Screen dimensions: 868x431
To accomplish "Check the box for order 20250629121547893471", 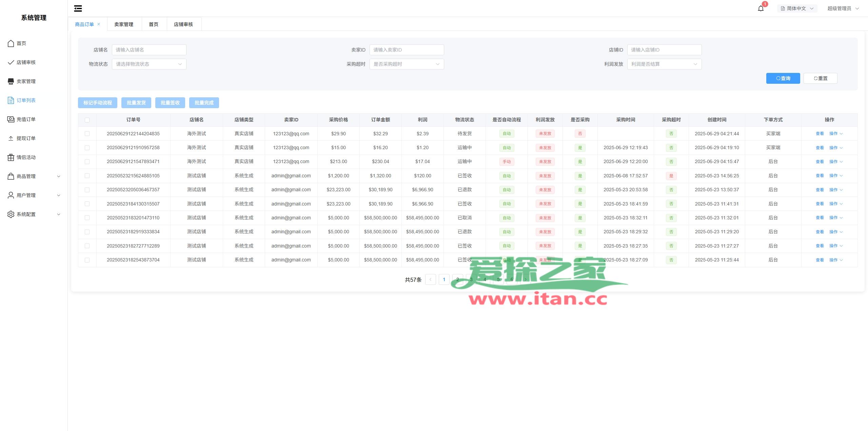I will pos(87,162).
